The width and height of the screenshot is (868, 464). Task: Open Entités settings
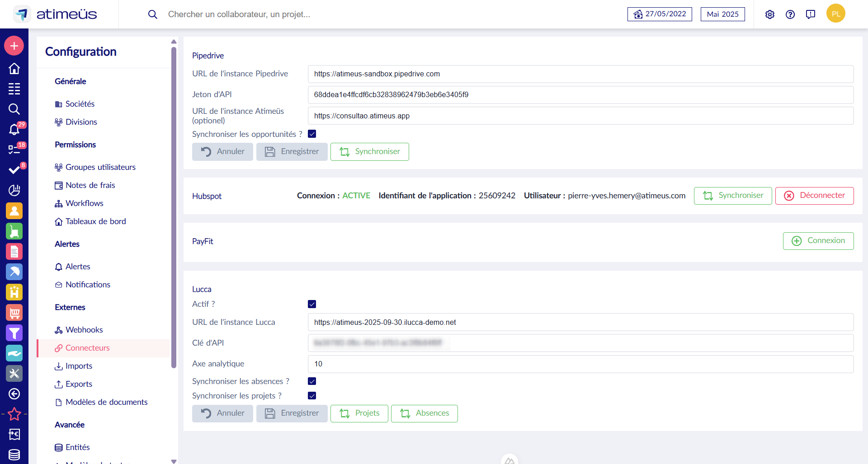[72, 447]
